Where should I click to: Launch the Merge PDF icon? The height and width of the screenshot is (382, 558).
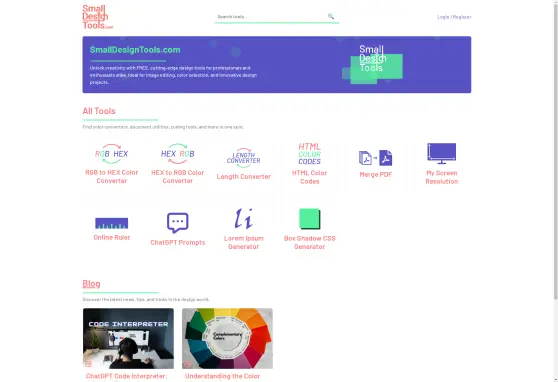pos(375,158)
